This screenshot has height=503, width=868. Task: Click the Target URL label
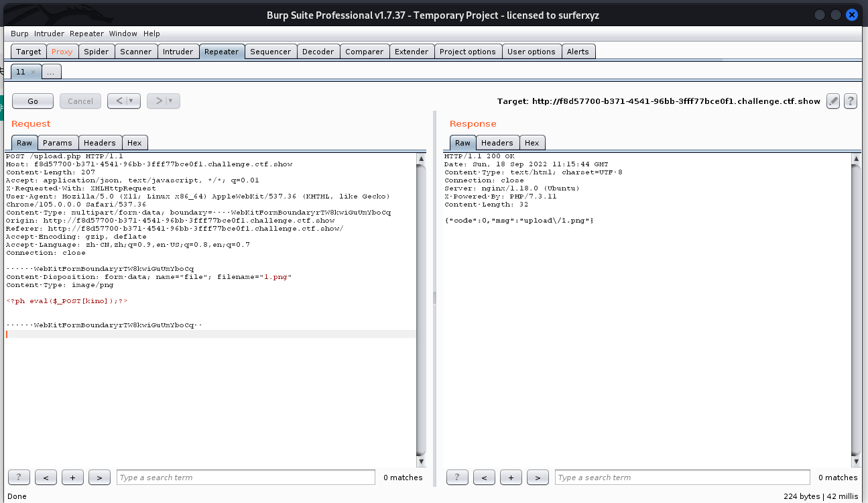(658, 101)
